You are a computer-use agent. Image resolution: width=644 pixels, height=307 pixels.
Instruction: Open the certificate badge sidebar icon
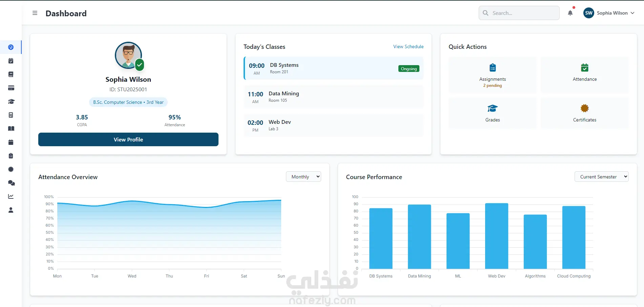pos(11,169)
